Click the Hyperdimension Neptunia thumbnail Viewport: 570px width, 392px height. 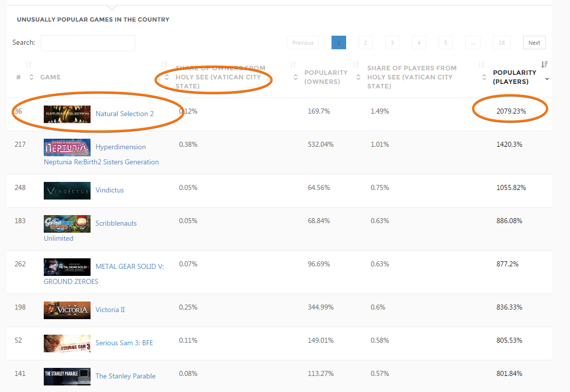tap(67, 147)
